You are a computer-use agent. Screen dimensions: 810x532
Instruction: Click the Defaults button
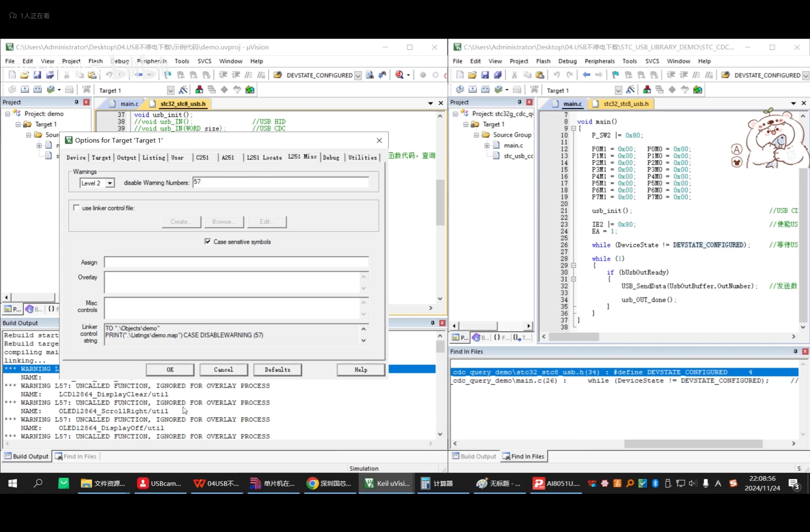277,370
